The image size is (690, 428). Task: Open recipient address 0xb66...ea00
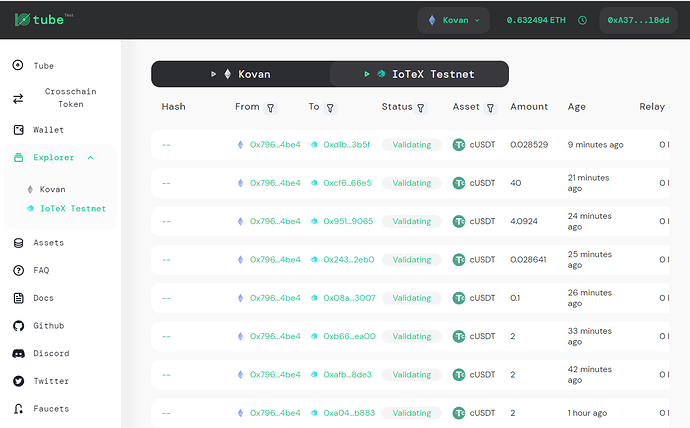tap(349, 336)
